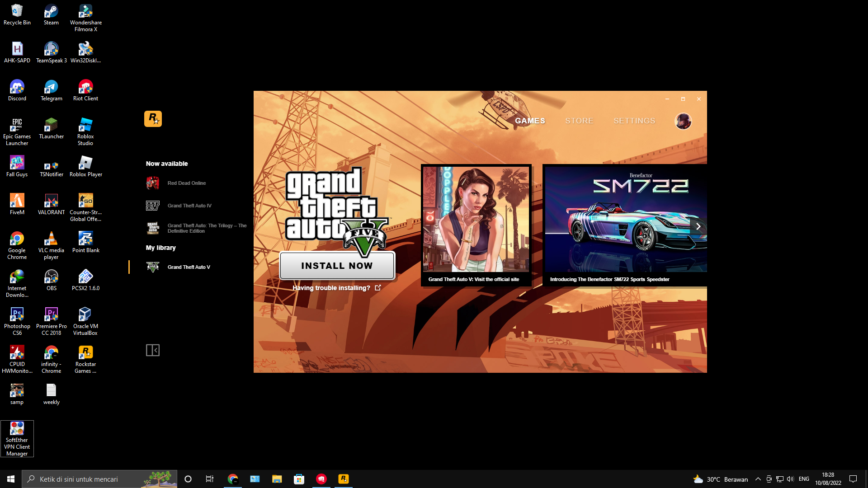
Task: Open the notification center icon
Action: tap(853, 479)
